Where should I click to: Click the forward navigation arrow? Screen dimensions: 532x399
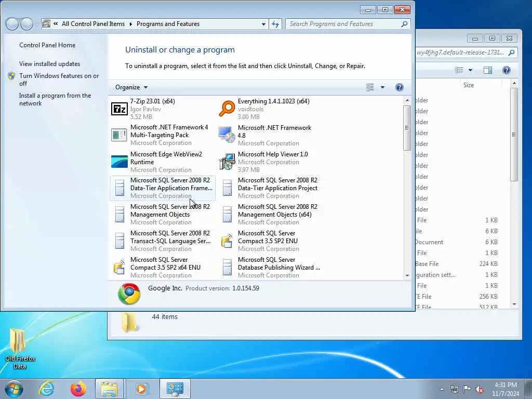point(27,24)
